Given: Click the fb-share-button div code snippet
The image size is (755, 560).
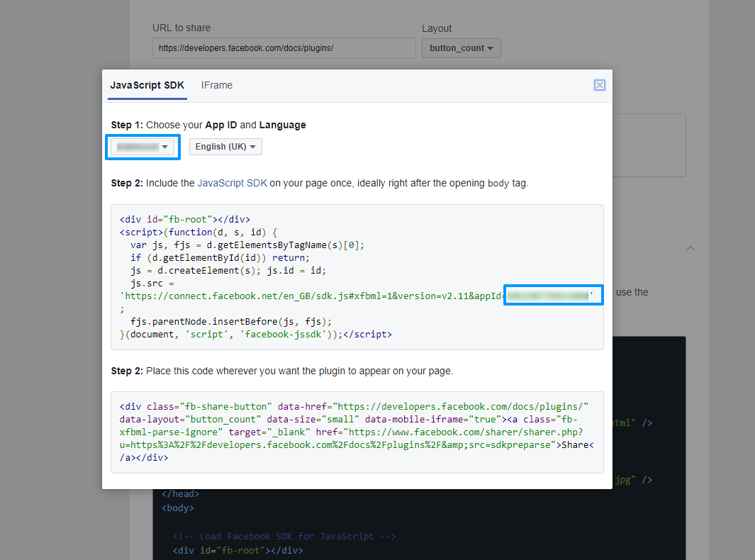Looking at the screenshot, I should [357, 432].
